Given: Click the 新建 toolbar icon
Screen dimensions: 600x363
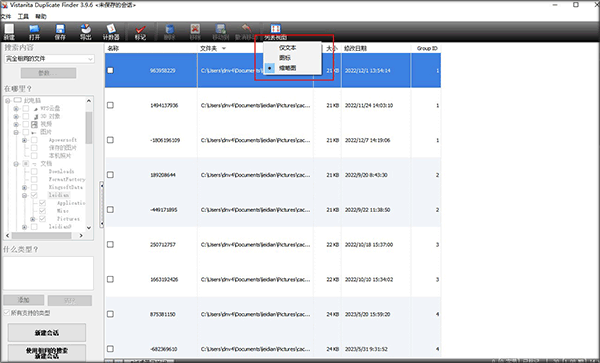Looking at the screenshot, I should pyautogui.click(x=9, y=29).
